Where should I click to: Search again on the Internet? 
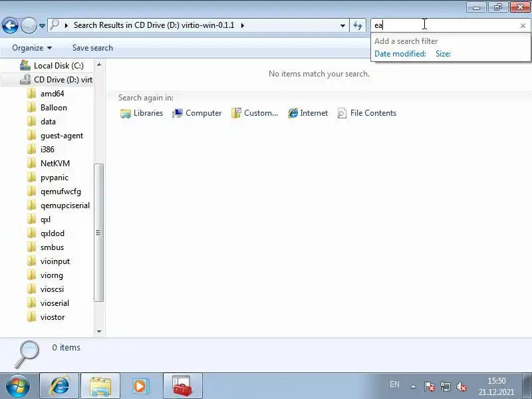pyautogui.click(x=308, y=113)
